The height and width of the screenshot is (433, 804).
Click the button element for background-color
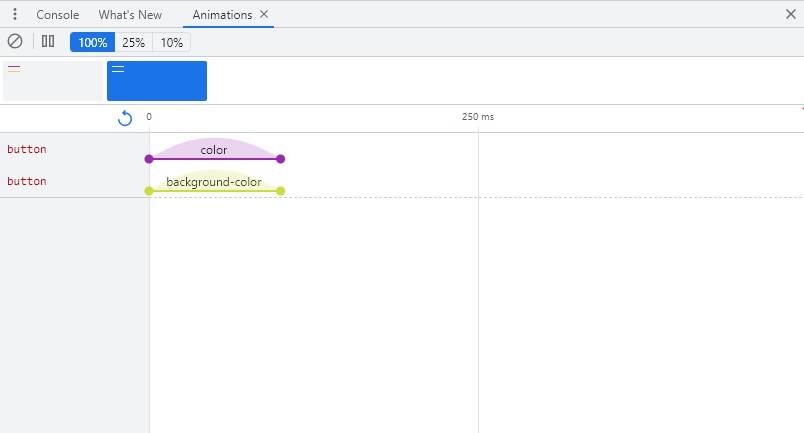pos(27,181)
